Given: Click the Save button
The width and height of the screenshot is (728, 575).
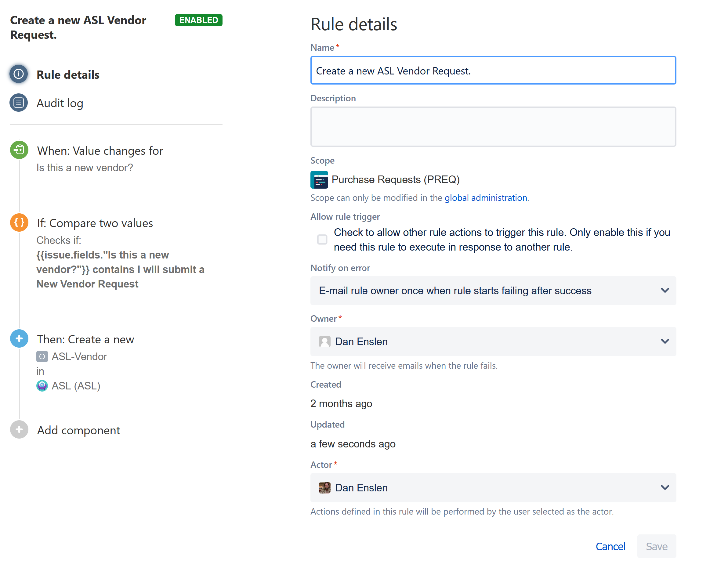Looking at the screenshot, I should (656, 546).
